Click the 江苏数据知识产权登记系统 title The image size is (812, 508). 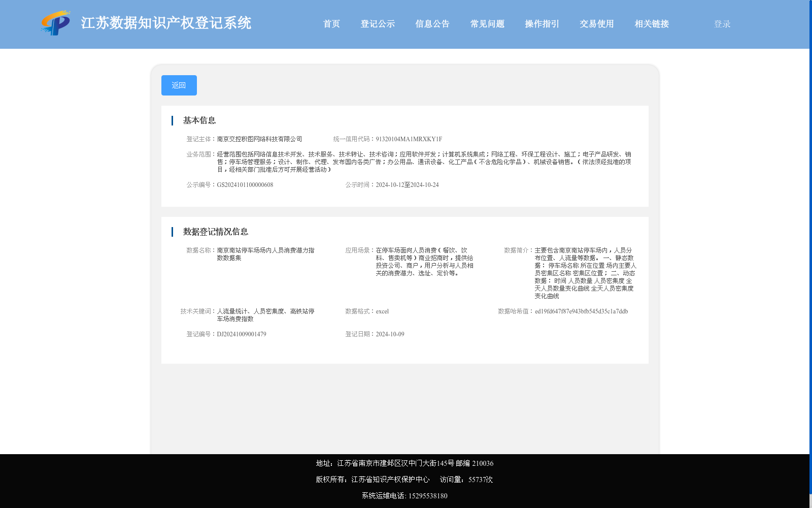coord(166,23)
